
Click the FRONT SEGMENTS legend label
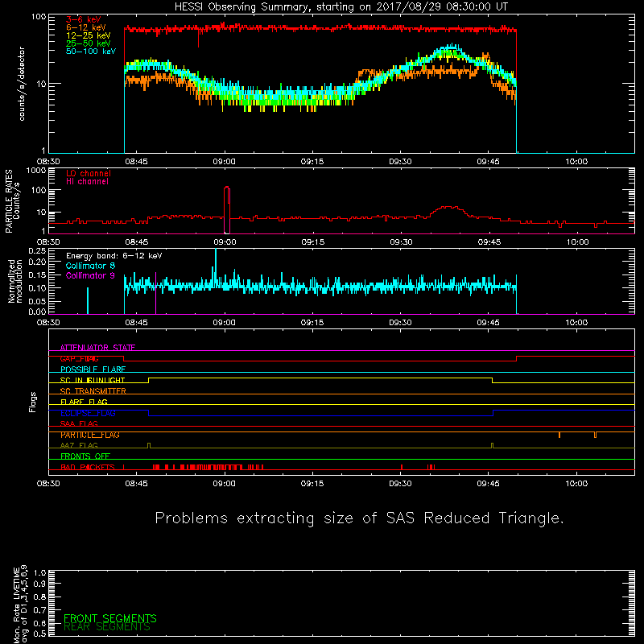pos(110,618)
